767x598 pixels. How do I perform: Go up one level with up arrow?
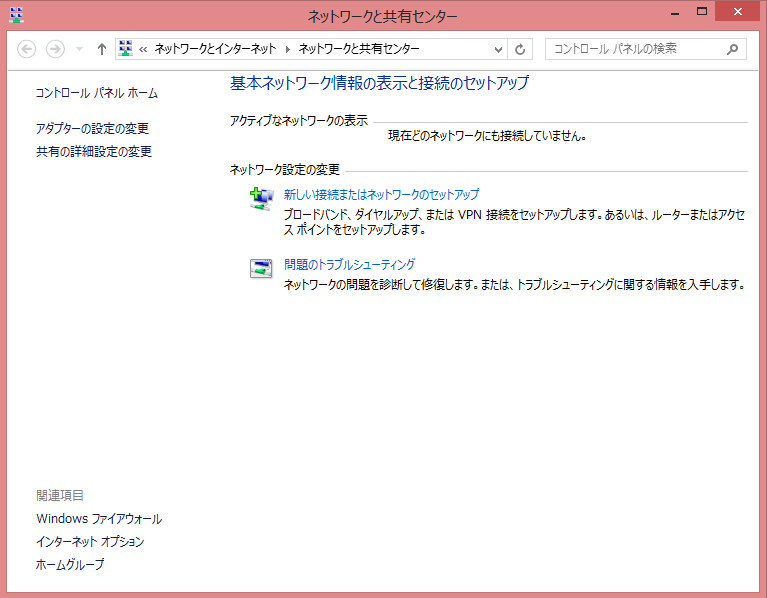pos(102,49)
